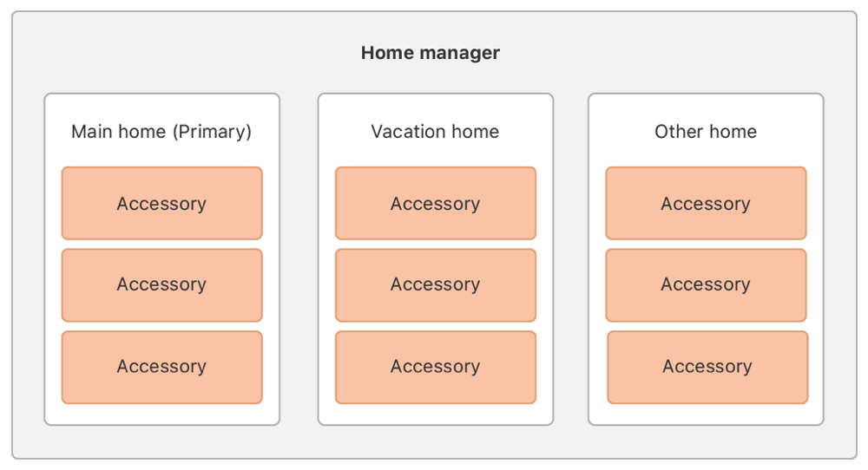Pick the bottom Accessory in Vacation home

435,367
